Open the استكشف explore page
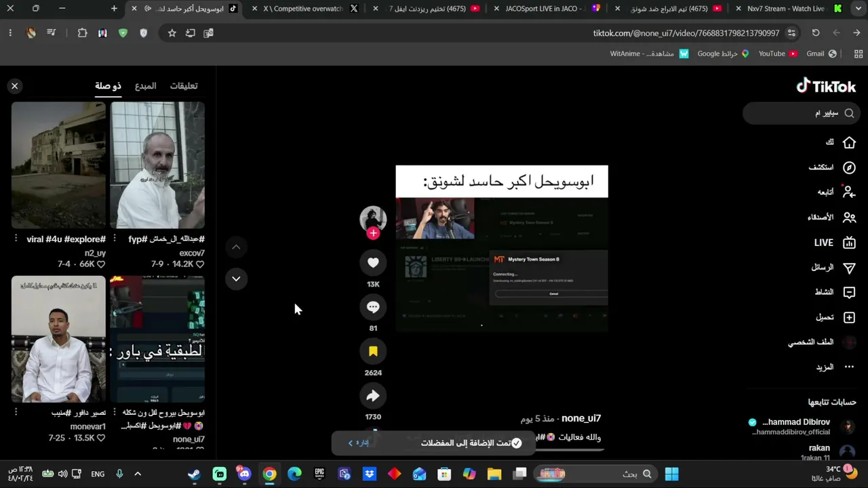 tap(832, 167)
